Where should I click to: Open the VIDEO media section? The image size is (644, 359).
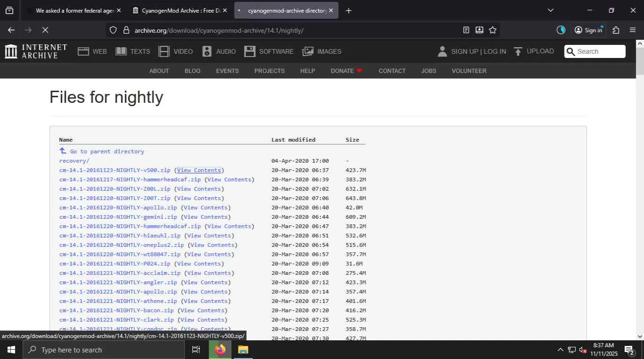click(176, 51)
